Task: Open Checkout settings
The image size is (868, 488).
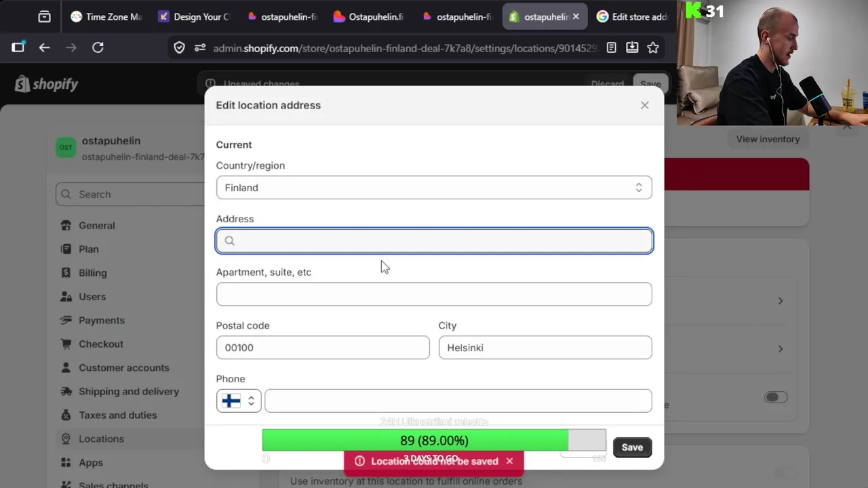Action: click(100, 344)
